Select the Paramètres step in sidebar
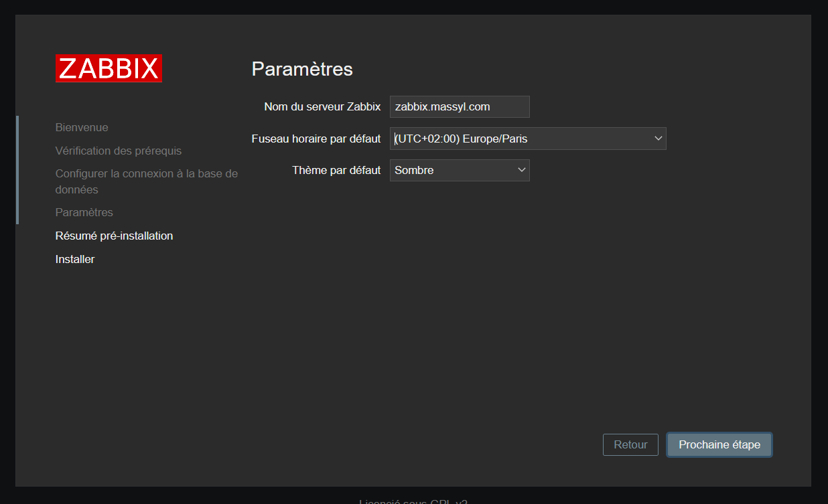Viewport: 828px width, 504px height. click(x=84, y=212)
